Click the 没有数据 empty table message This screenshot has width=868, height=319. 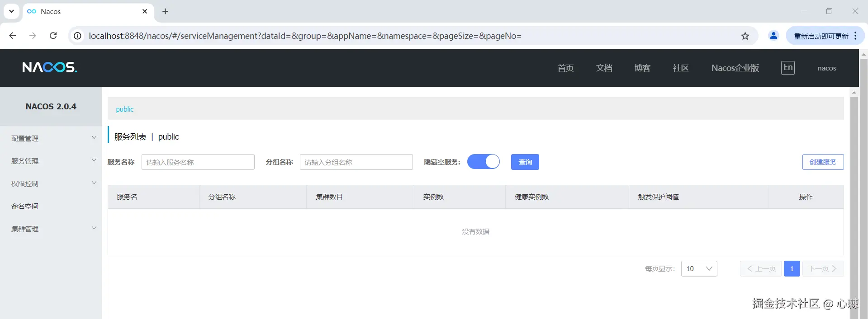475,231
